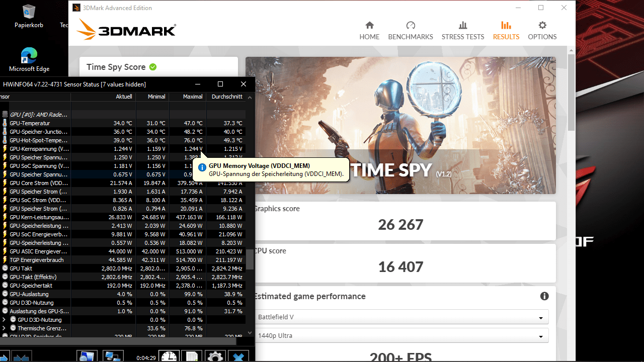Screen dimensions: 644x362
Task: Select the GPU-Kernspannung sensor row
Action: [123, 149]
